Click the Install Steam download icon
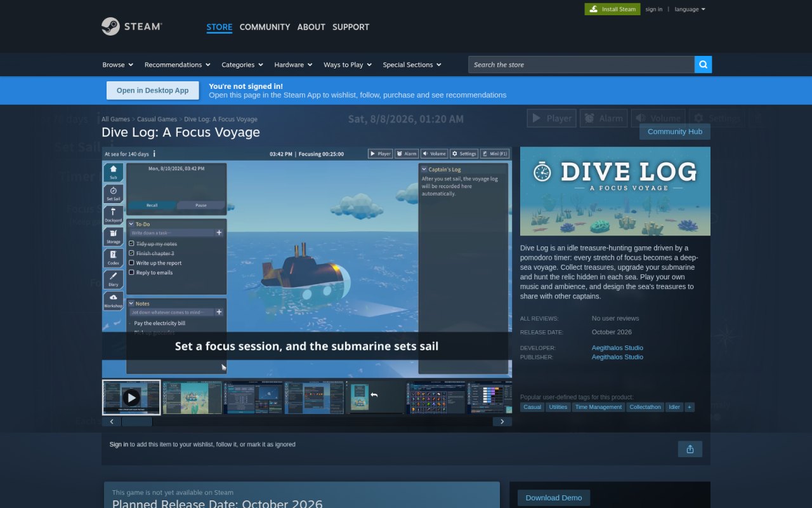812x508 pixels. (593, 9)
